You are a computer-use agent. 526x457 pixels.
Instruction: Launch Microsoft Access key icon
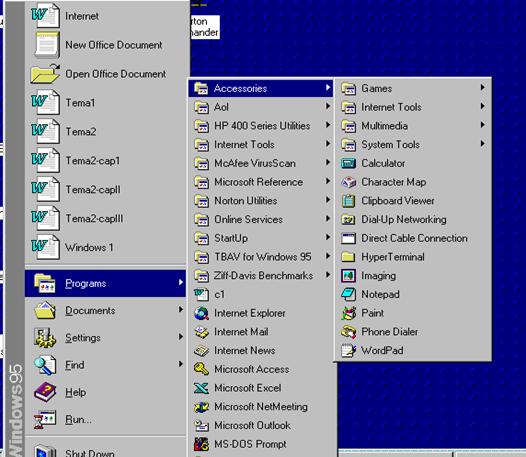pos(201,369)
